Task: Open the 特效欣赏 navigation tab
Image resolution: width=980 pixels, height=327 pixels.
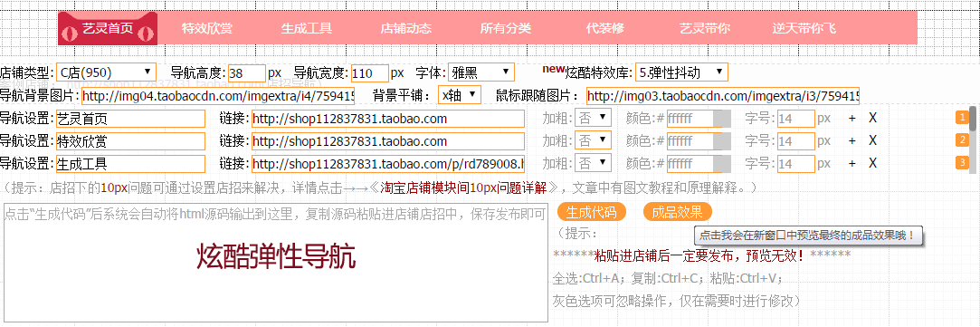Action: (207, 28)
